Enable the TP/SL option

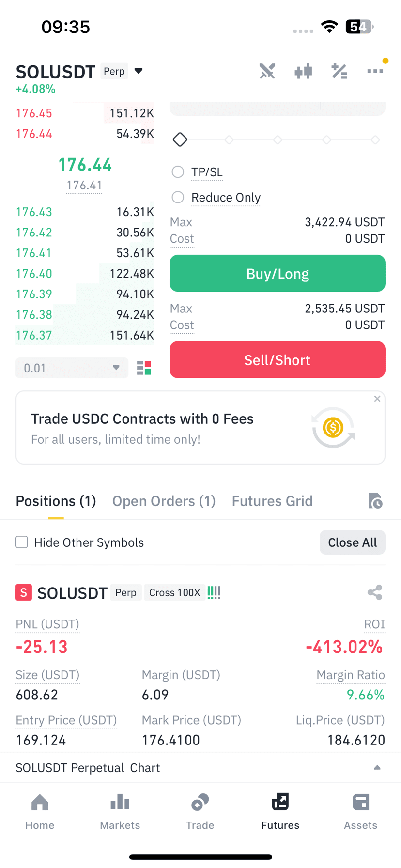tap(178, 172)
